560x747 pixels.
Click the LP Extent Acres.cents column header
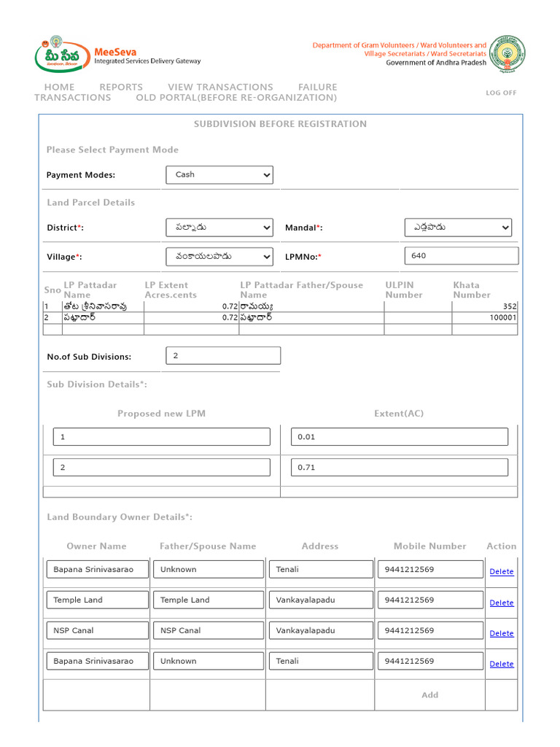point(171,290)
